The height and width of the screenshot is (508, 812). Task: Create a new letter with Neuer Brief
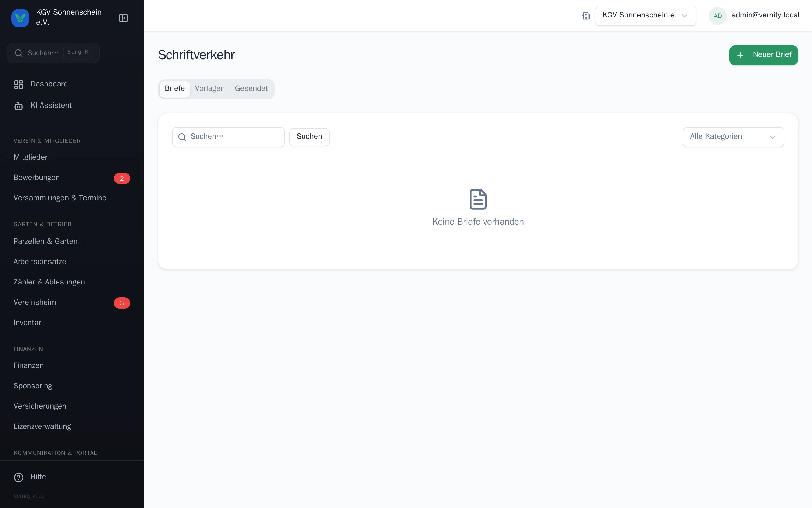(763, 55)
